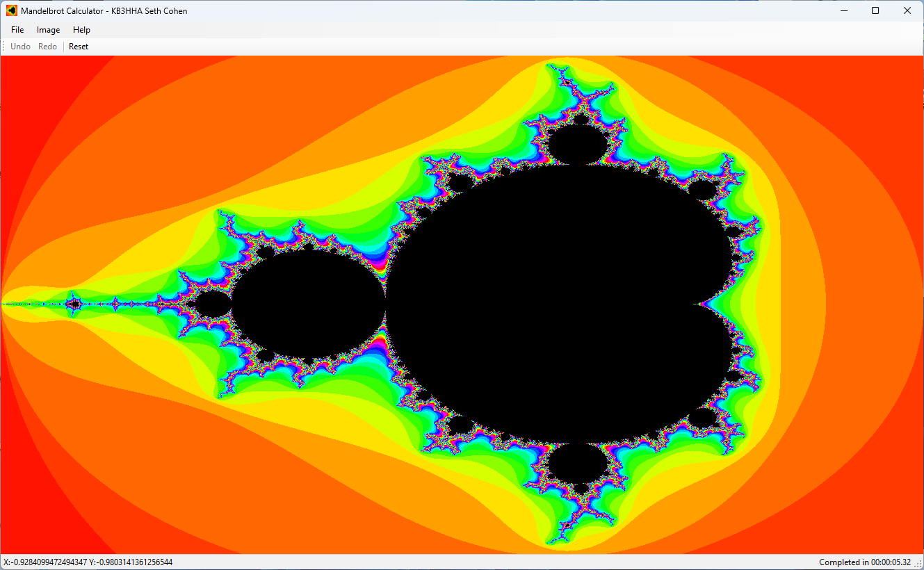Maximize the Mandelbrot Calculator window

pyautogui.click(x=875, y=10)
